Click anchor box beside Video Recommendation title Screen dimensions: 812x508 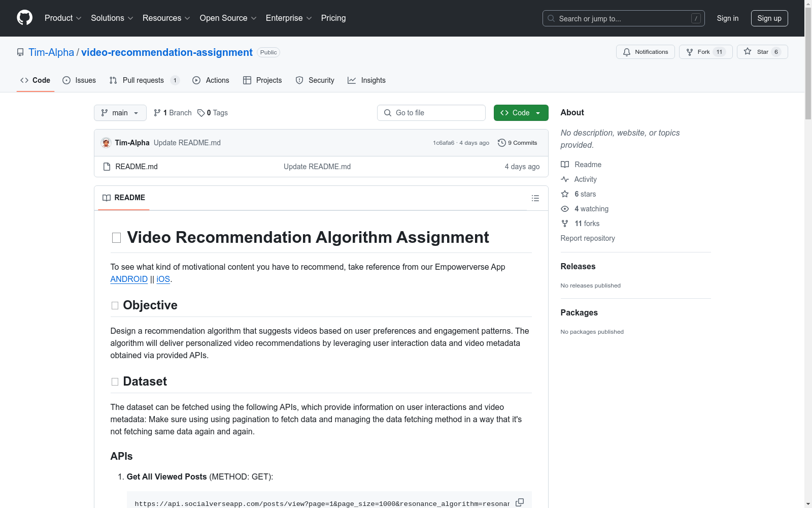(x=116, y=238)
